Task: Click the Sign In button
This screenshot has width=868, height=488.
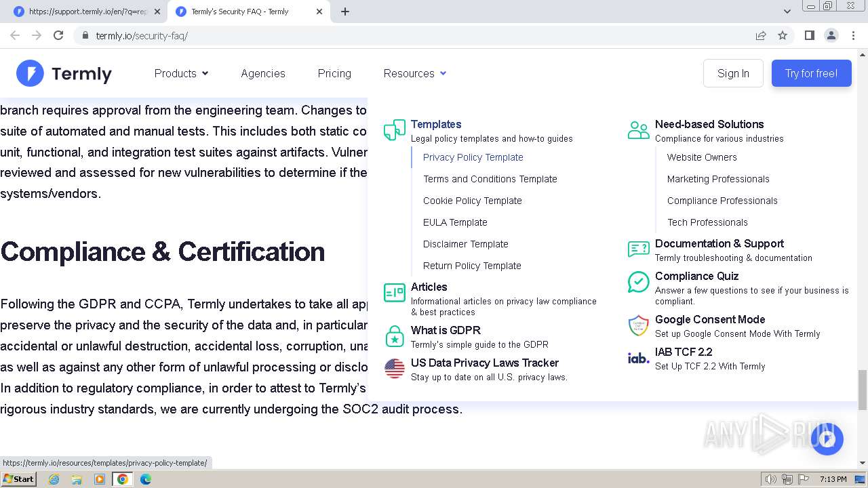Action: point(733,73)
